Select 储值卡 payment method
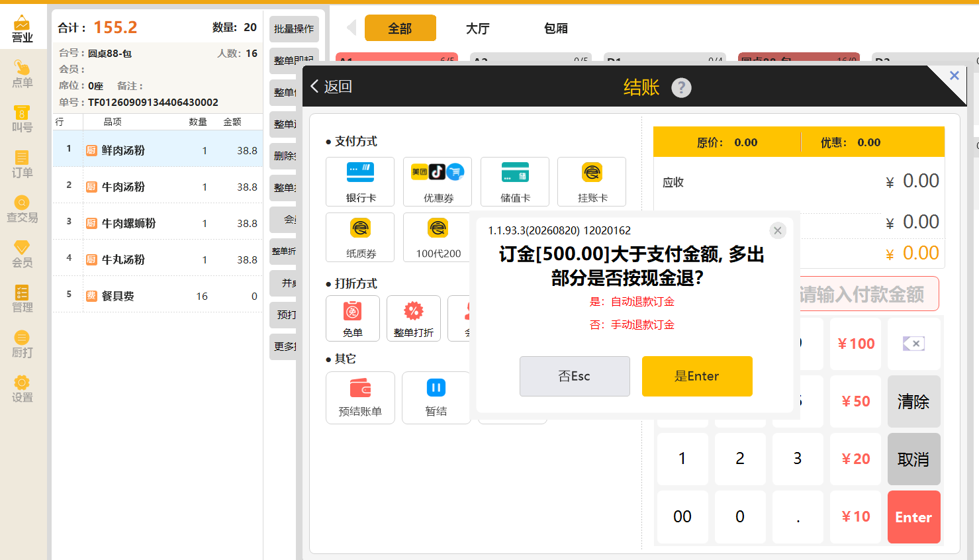This screenshot has height=560, width=979. click(515, 182)
